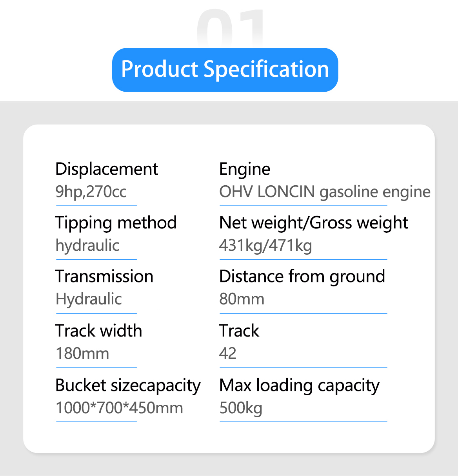Click OHV LONCIN gasoline engine text

(x=325, y=192)
